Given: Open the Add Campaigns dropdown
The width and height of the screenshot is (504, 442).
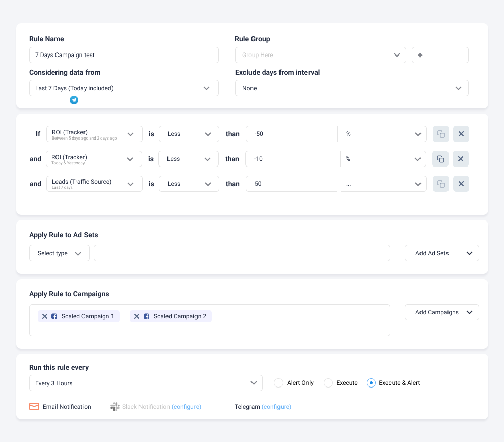Looking at the screenshot, I should click(x=442, y=312).
